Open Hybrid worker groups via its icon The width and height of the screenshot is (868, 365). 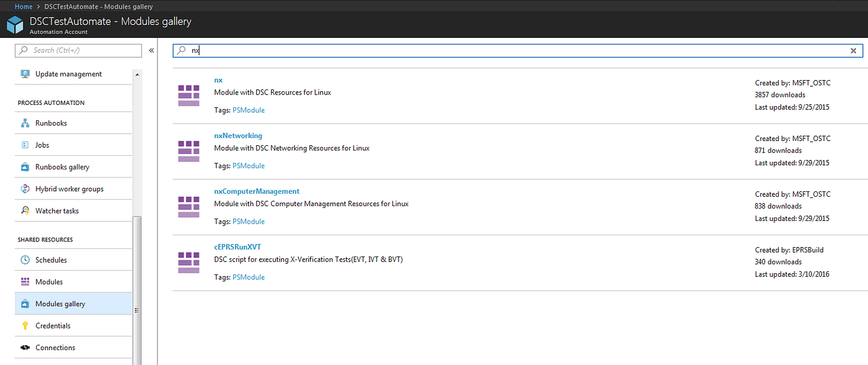tap(25, 188)
